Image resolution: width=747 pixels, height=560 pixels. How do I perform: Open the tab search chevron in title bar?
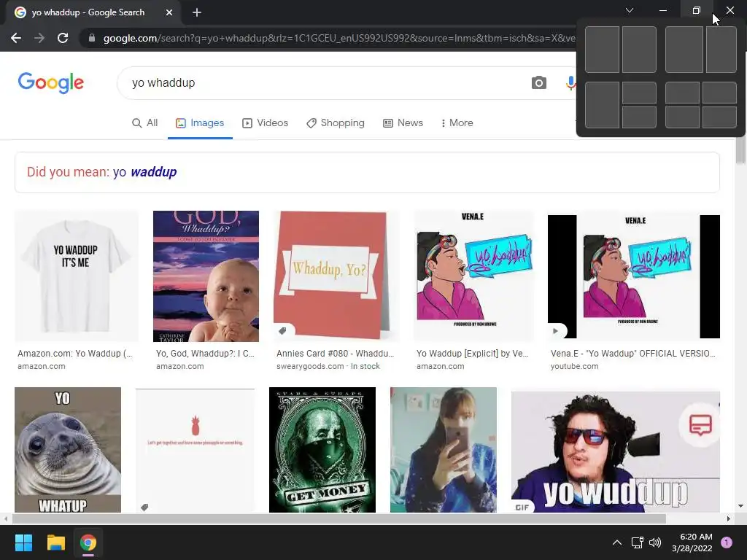point(630,10)
